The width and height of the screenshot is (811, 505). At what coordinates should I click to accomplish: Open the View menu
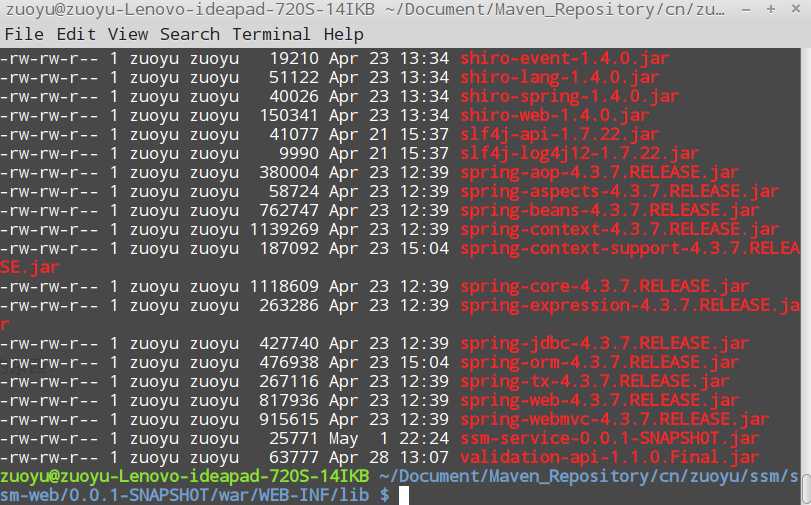coord(128,34)
